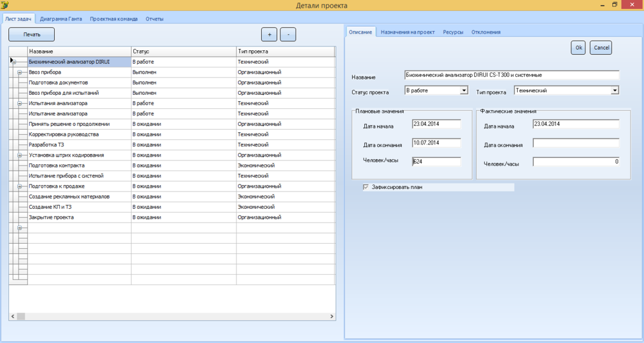
Task: Click the application icon in title bar
Action: (x=6, y=5)
